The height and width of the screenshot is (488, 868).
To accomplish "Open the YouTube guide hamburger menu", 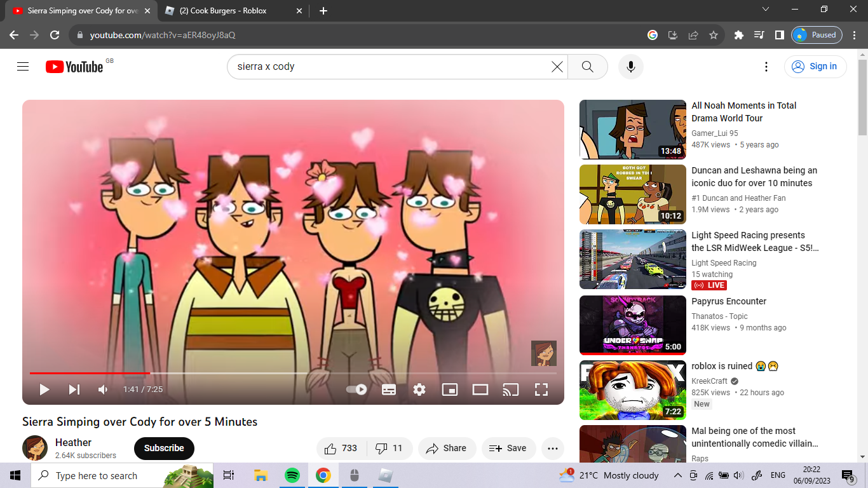I will (23, 67).
